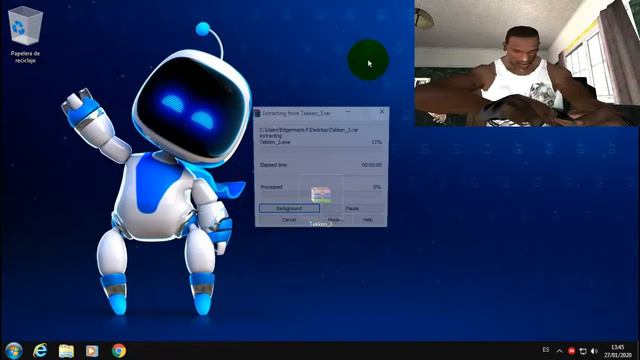Open the network status tray icon
640x360 pixels.
(583, 351)
